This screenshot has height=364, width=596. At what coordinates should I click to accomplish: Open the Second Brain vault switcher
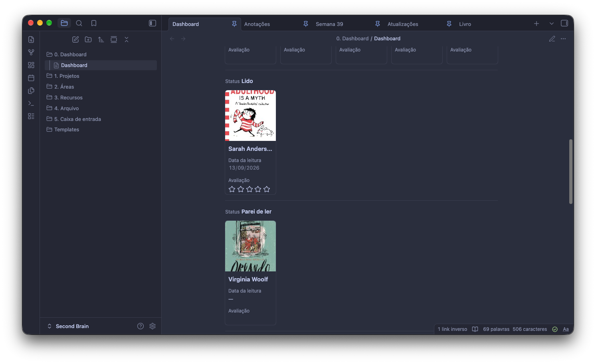pos(68,326)
